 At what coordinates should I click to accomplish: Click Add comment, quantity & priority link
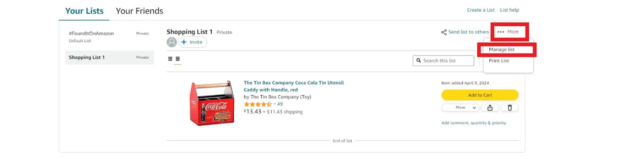(473, 123)
